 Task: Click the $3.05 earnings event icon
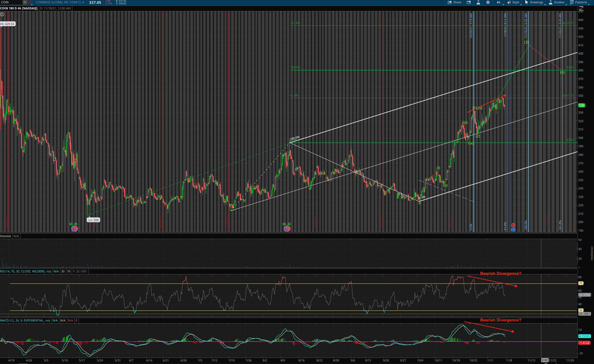(x=74, y=229)
